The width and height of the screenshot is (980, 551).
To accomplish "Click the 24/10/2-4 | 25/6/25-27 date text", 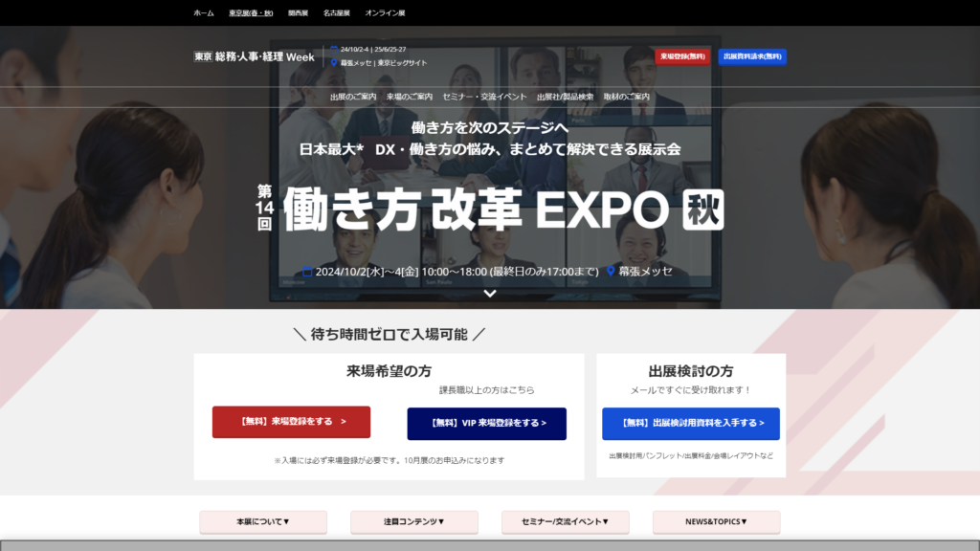I will point(373,50).
